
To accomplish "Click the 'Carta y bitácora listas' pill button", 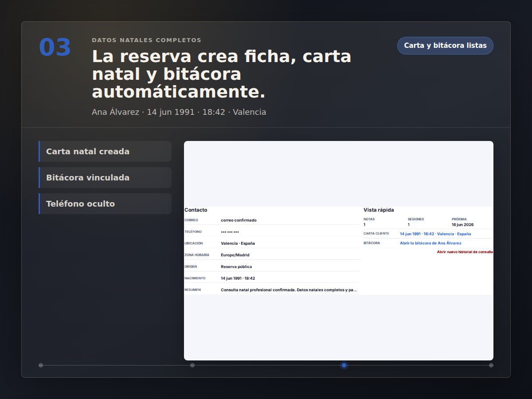I will (445, 46).
